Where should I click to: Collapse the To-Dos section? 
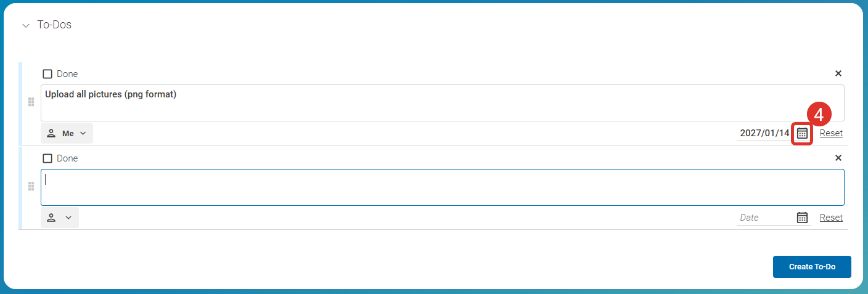pos(25,26)
